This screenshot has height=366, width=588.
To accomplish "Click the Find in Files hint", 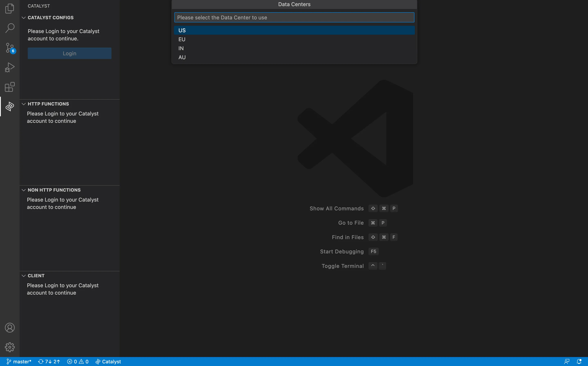I will [348, 237].
